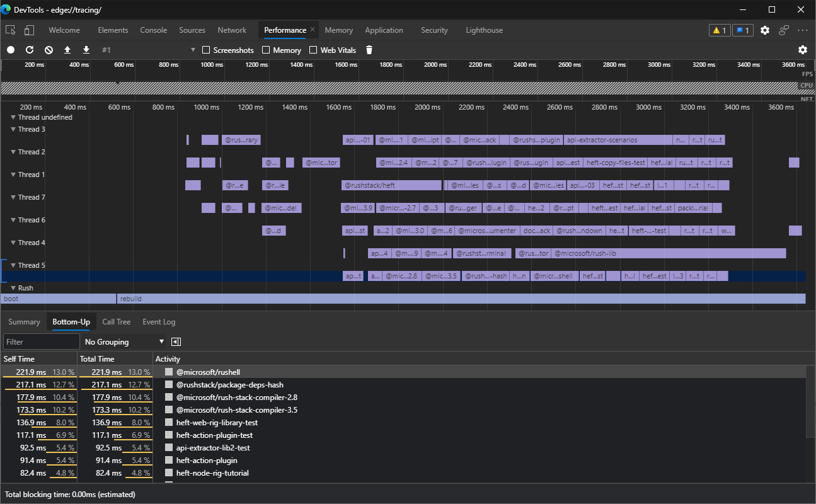Open the No Grouping dropdown
The image size is (816, 504).
point(124,341)
